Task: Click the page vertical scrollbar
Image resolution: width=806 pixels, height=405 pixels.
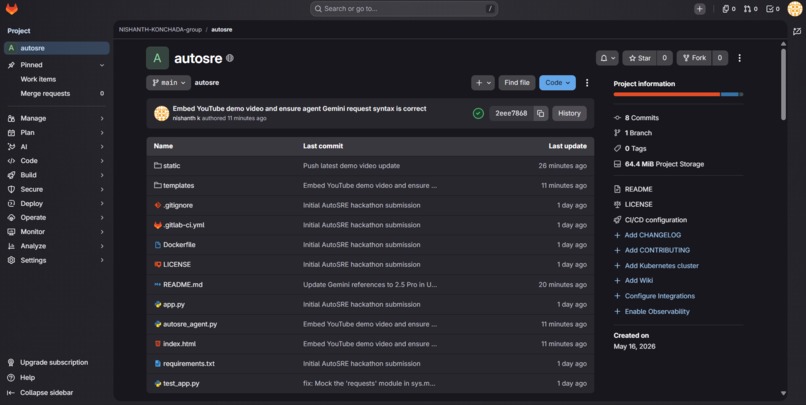Action: coord(783,85)
